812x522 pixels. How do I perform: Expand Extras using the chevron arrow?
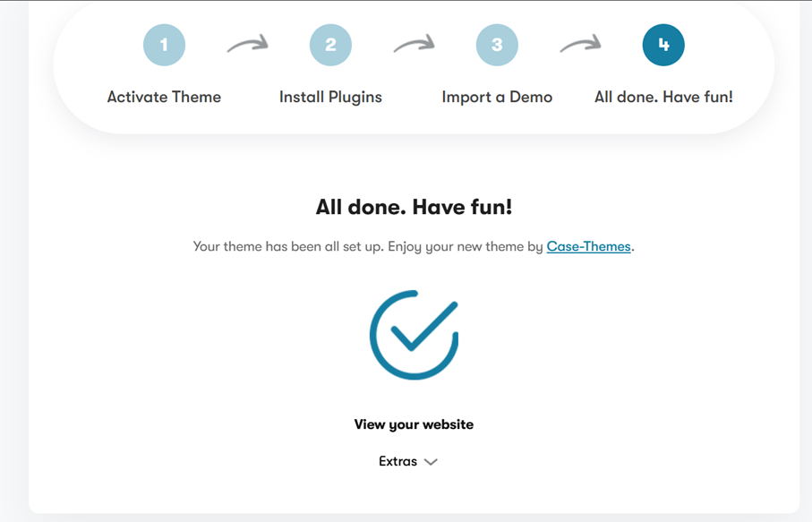click(x=431, y=462)
